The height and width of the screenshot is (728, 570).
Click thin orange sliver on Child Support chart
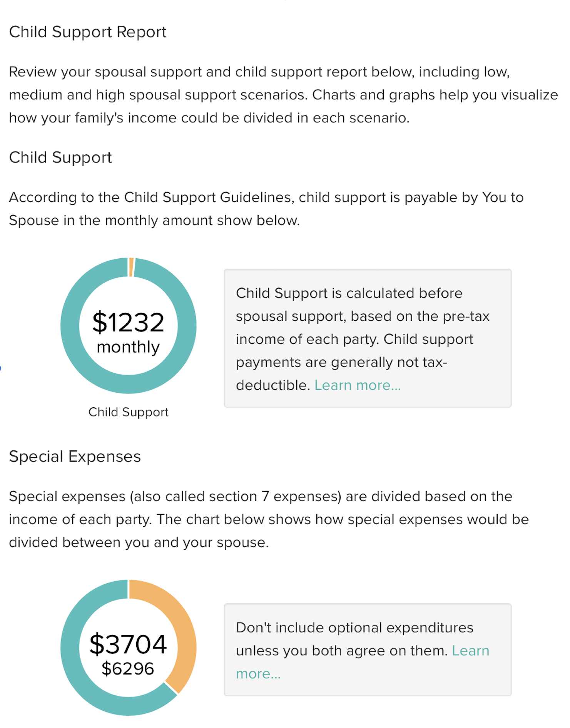(x=131, y=267)
